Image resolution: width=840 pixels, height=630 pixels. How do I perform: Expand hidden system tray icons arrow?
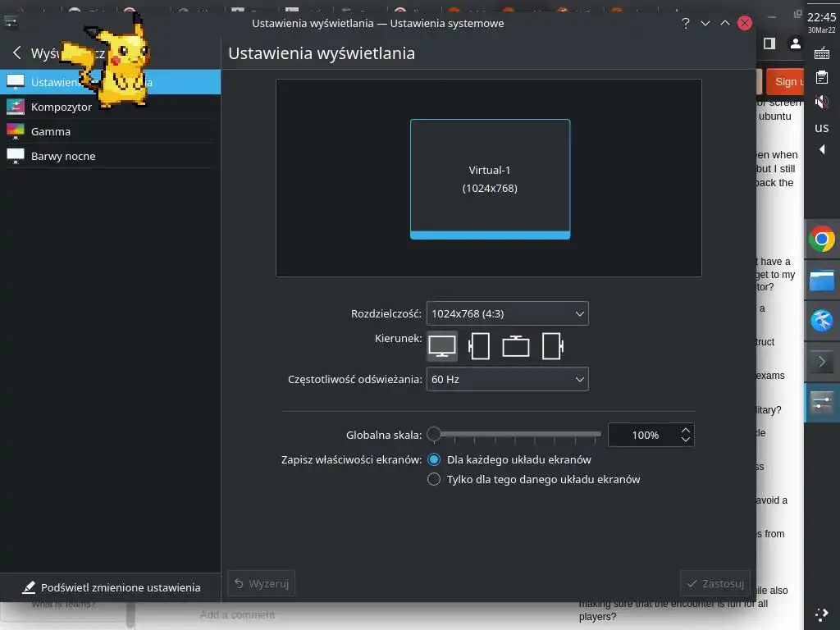pyautogui.click(x=822, y=149)
